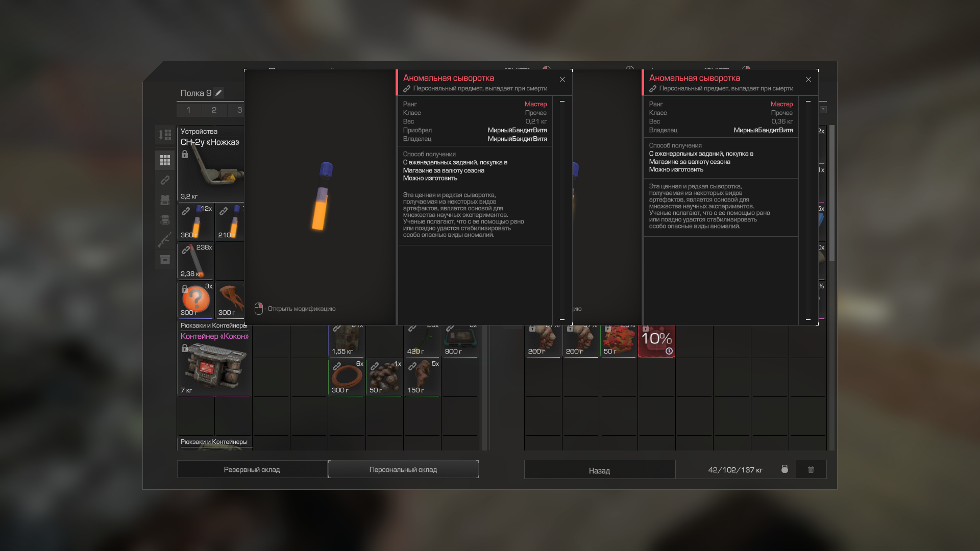The height and width of the screenshot is (551, 980).
Task: Select the weapons rifle filter icon
Action: click(165, 240)
